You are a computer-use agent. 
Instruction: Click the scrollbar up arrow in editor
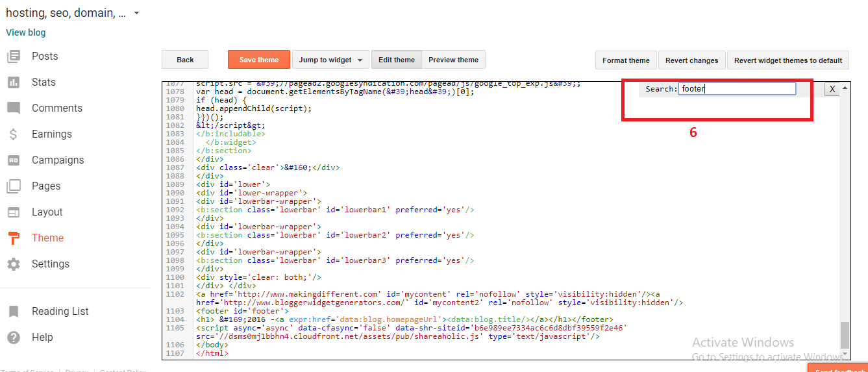tap(845, 87)
